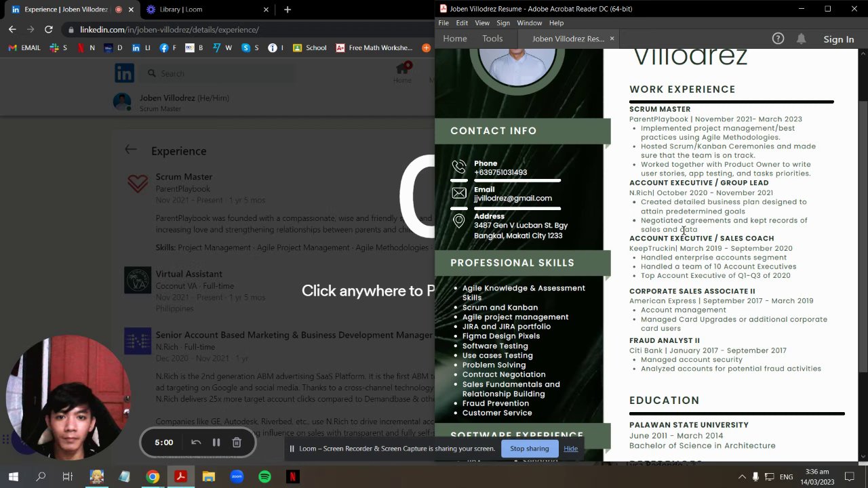Image resolution: width=868 pixels, height=488 pixels.
Task: Click Sign In in Acrobat
Action: [x=839, y=39]
